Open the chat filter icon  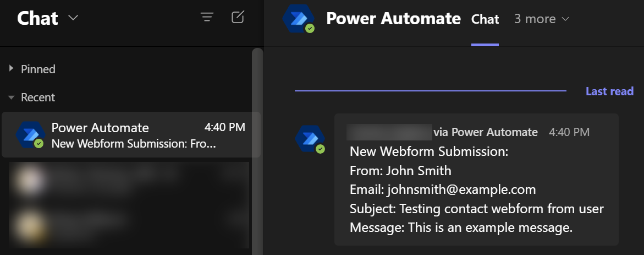pos(207,18)
